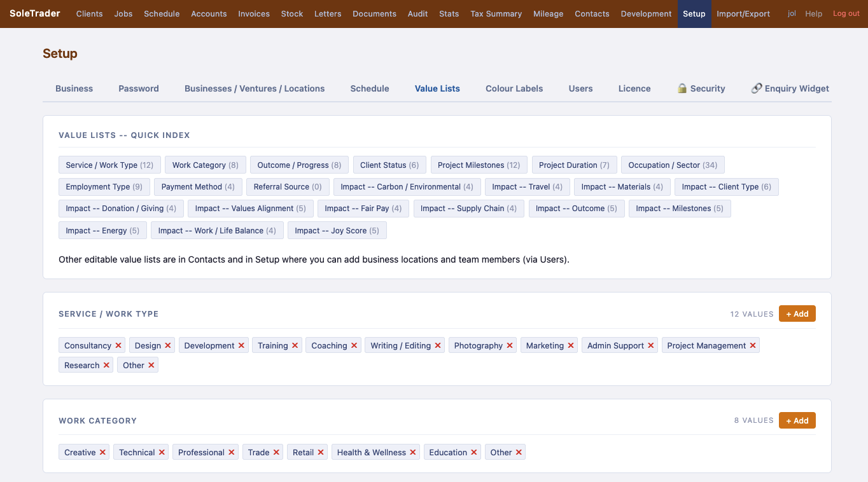Jump to Impact -- Supply Chain list
The image size is (868, 482).
(x=469, y=209)
